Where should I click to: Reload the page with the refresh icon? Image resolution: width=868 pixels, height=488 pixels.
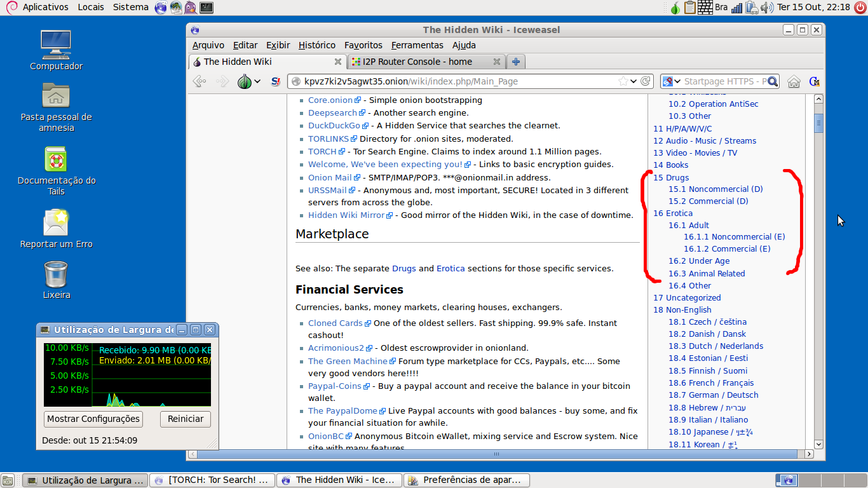(646, 81)
